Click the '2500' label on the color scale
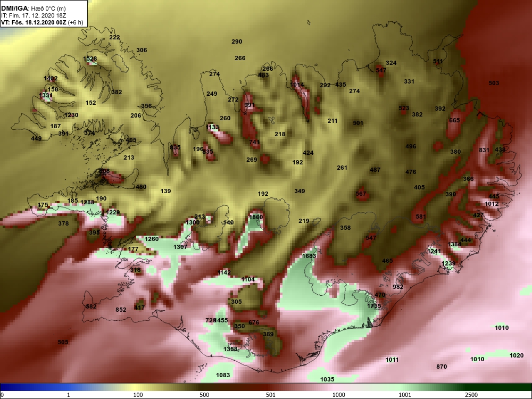Viewport: 532px width, 399px height. 471,395
